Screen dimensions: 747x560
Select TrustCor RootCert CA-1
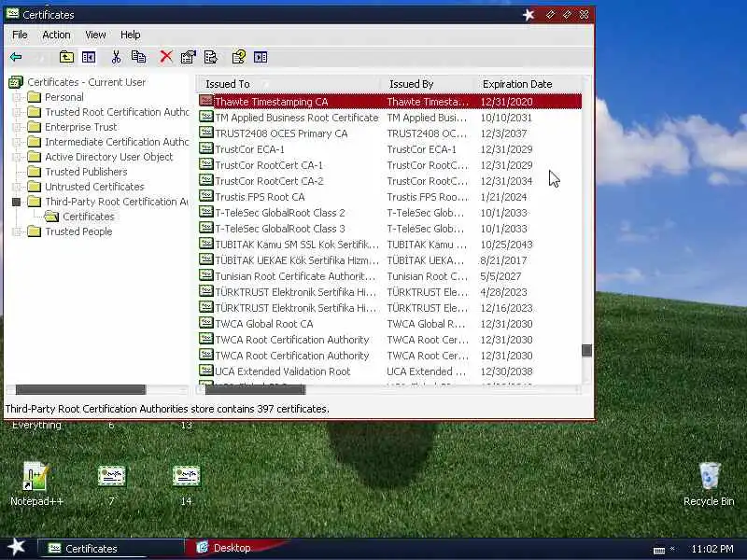[x=389, y=165]
